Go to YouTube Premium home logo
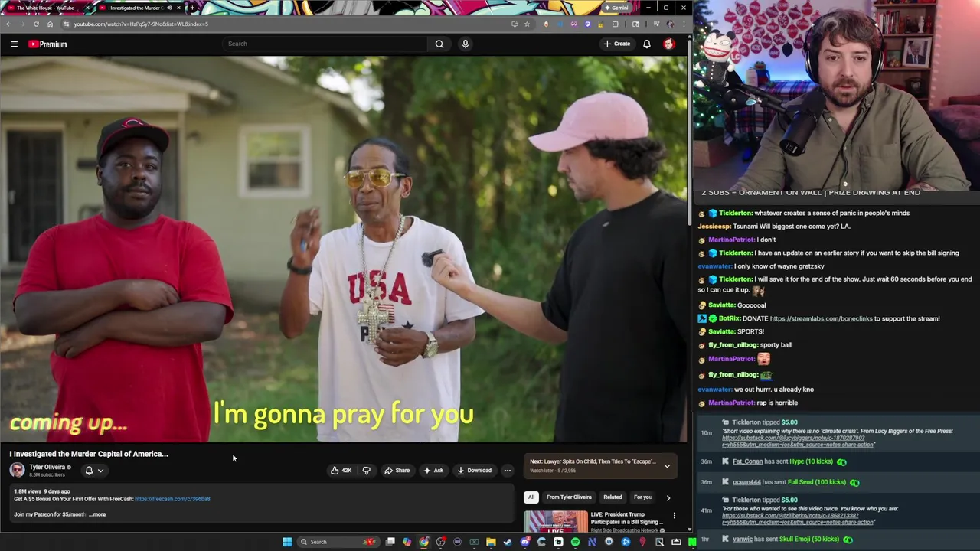Viewport: 980px width, 551px height. (47, 44)
